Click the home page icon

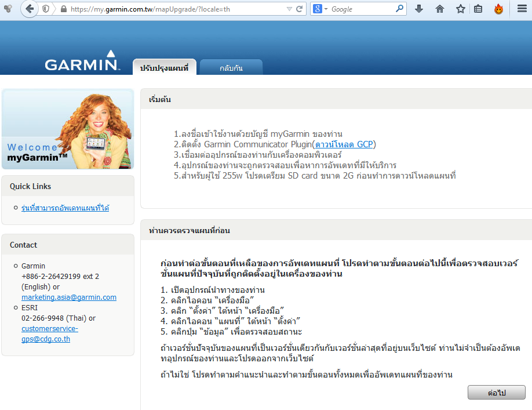click(440, 9)
